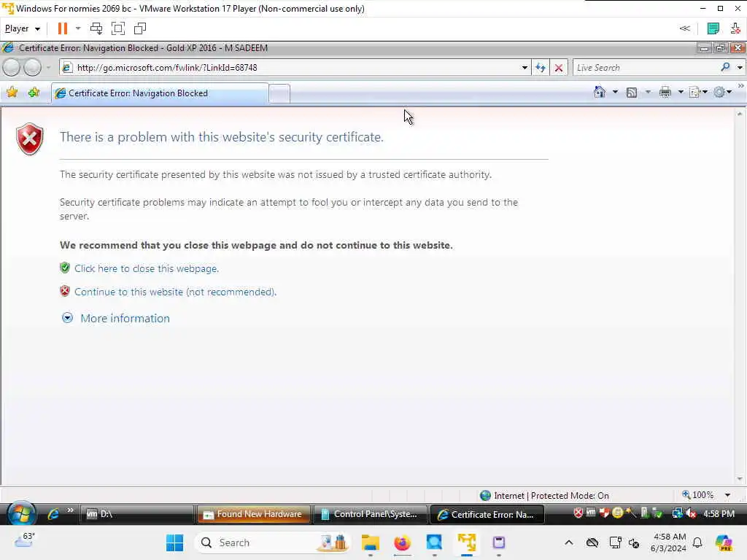Expand the address bar URL history dropdown
Viewport: 747px width, 560px height.
pyautogui.click(x=525, y=68)
